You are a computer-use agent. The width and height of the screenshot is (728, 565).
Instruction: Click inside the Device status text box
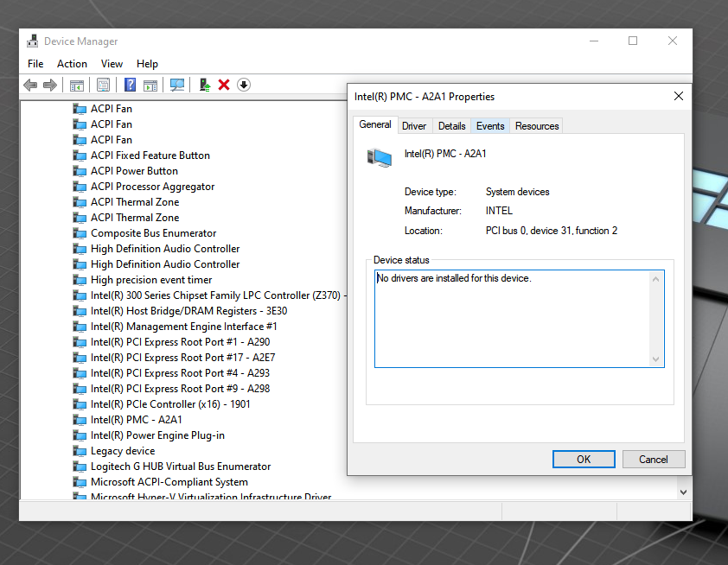pos(513,319)
